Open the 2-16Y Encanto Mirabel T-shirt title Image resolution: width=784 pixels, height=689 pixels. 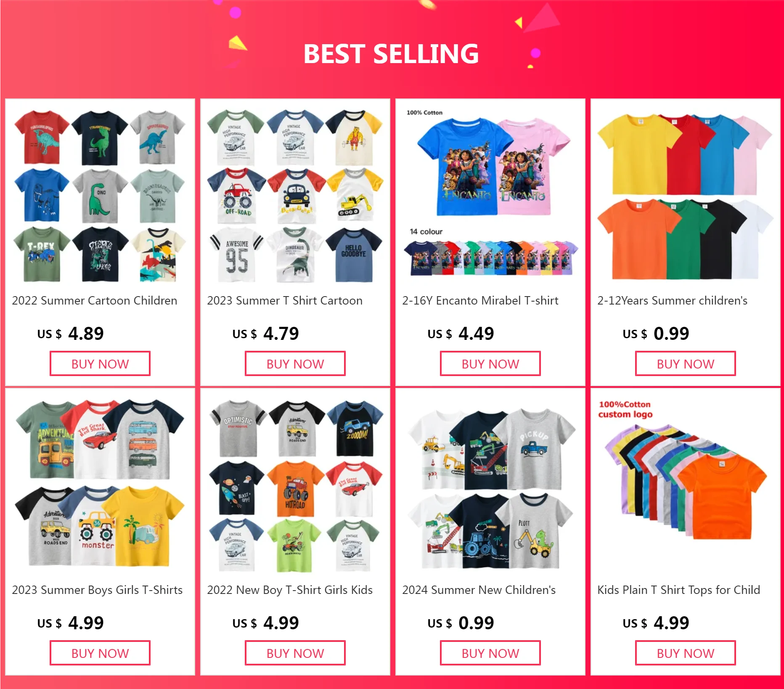coord(480,300)
